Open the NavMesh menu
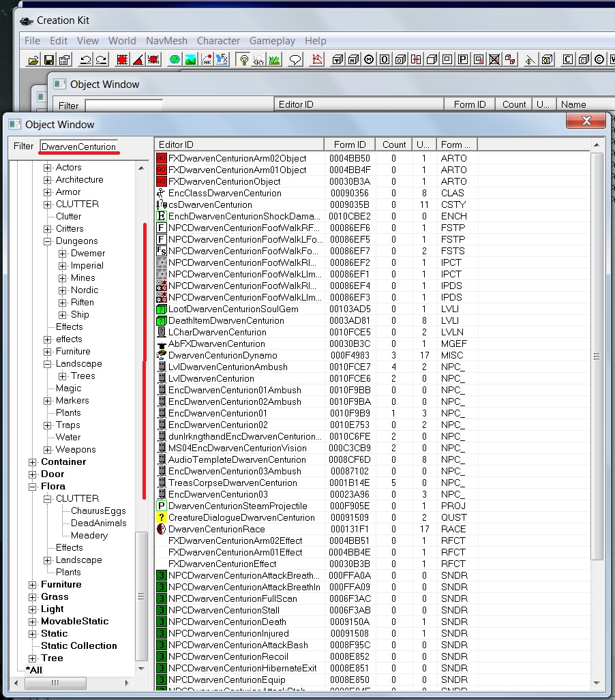The height and width of the screenshot is (700, 615). click(166, 41)
